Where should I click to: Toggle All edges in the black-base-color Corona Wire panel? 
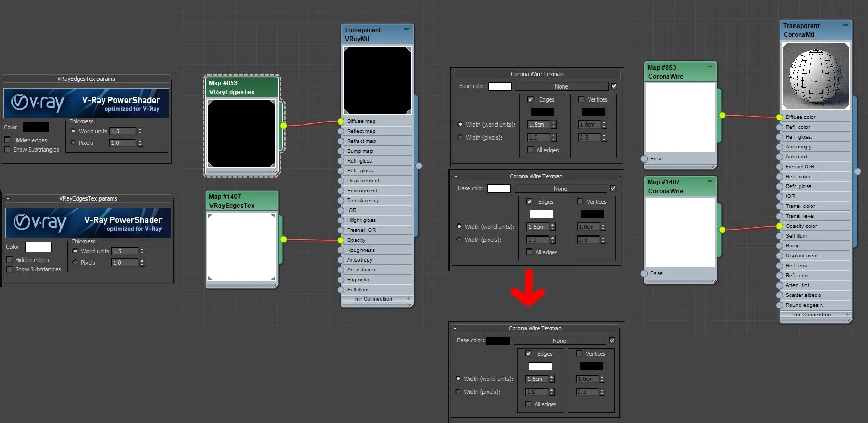[x=528, y=404]
